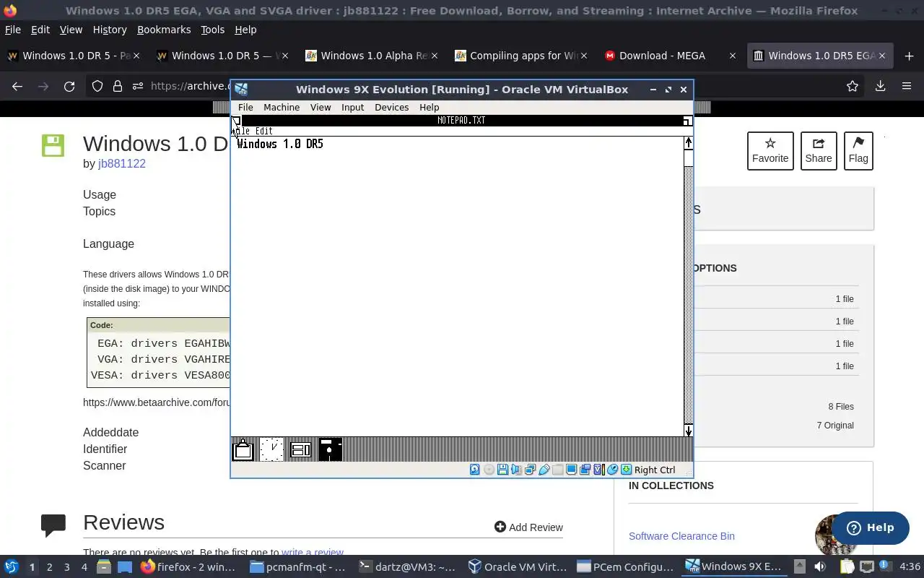
Task: Open a new Firefox tab
Action: [x=909, y=56]
